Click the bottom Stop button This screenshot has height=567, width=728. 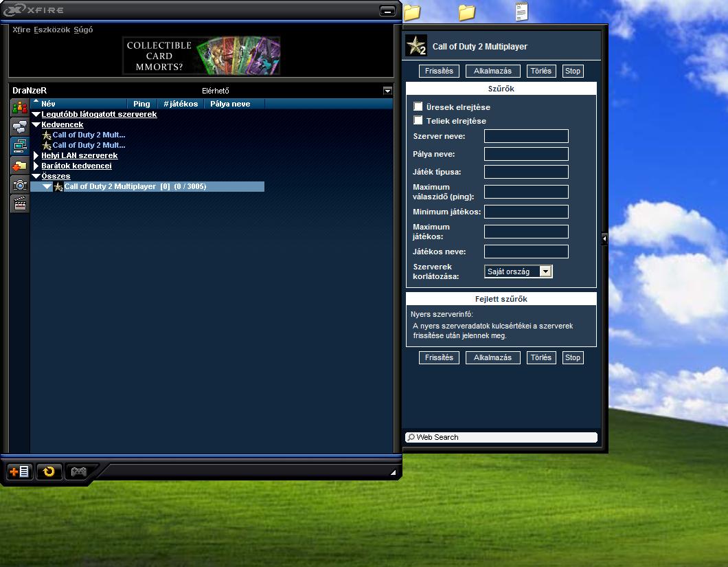[x=573, y=357]
